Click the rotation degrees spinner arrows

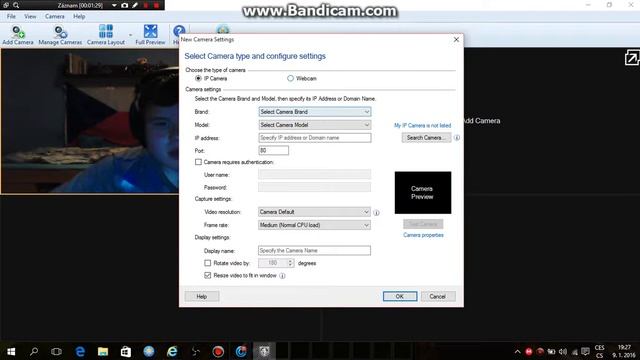[x=290, y=263]
